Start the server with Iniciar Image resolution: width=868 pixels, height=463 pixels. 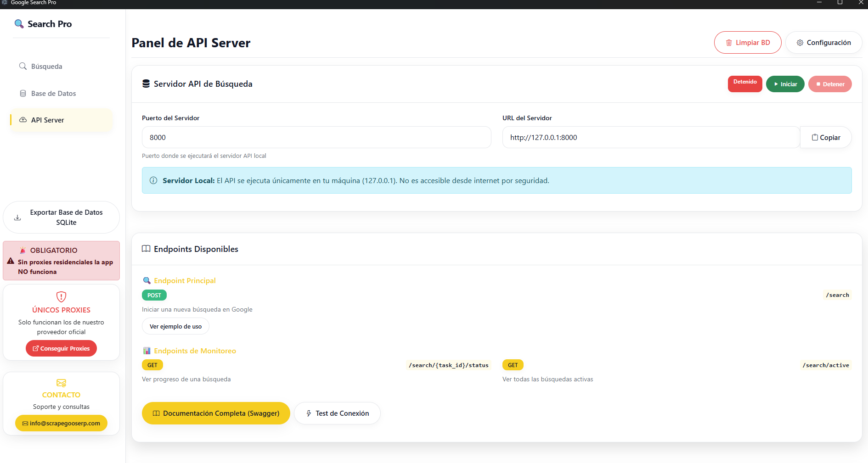tap(785, 84)
